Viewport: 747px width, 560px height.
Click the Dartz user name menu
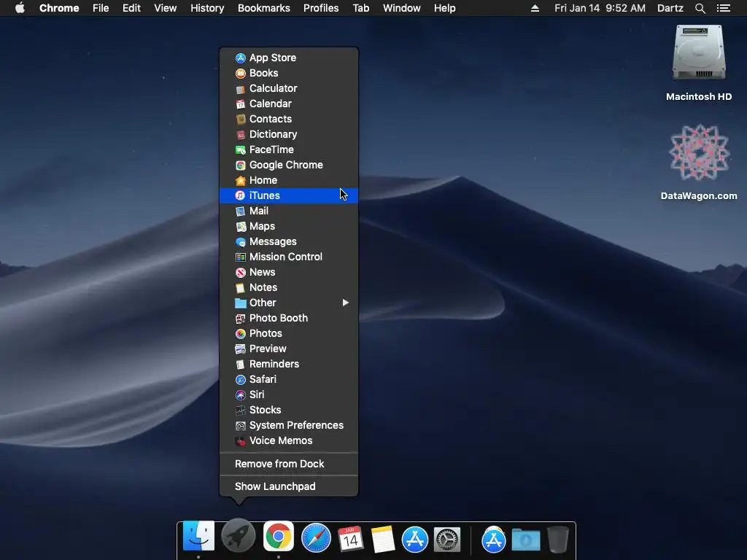(x=670, y=8)
